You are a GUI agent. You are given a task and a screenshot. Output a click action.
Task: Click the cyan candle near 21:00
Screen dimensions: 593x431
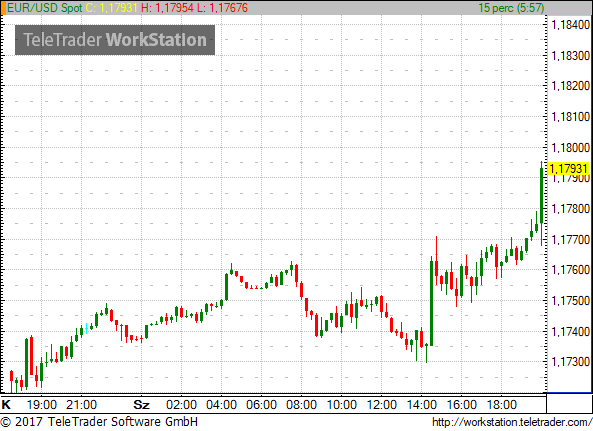87,328
